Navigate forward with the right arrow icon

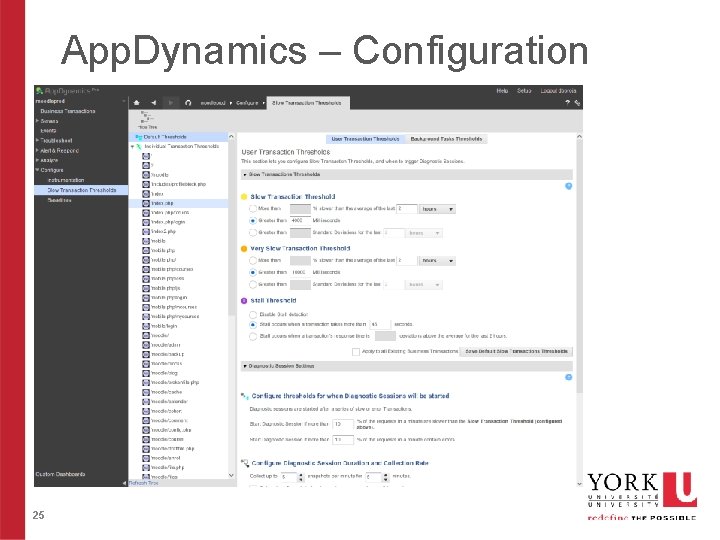point(170,103)
